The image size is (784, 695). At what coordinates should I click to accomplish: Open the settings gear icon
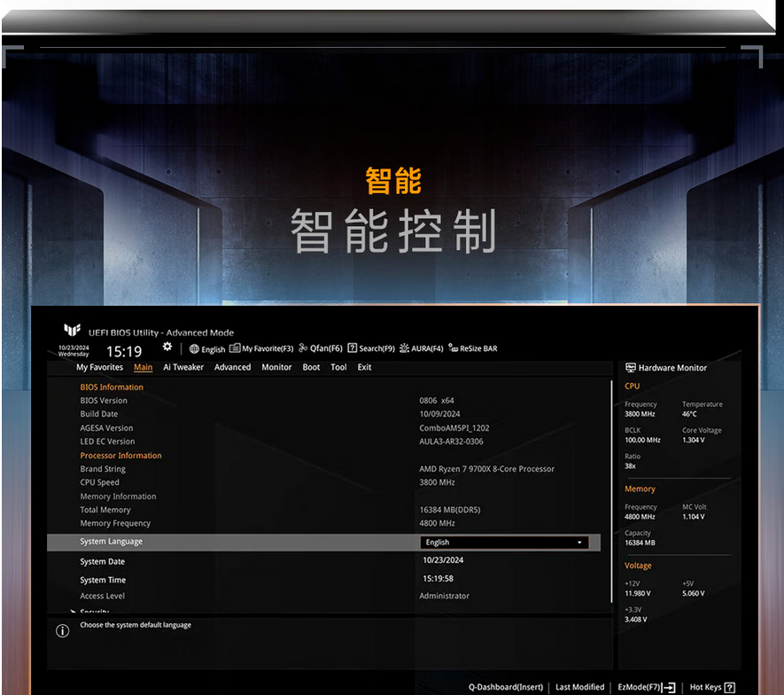pos(167,347)
